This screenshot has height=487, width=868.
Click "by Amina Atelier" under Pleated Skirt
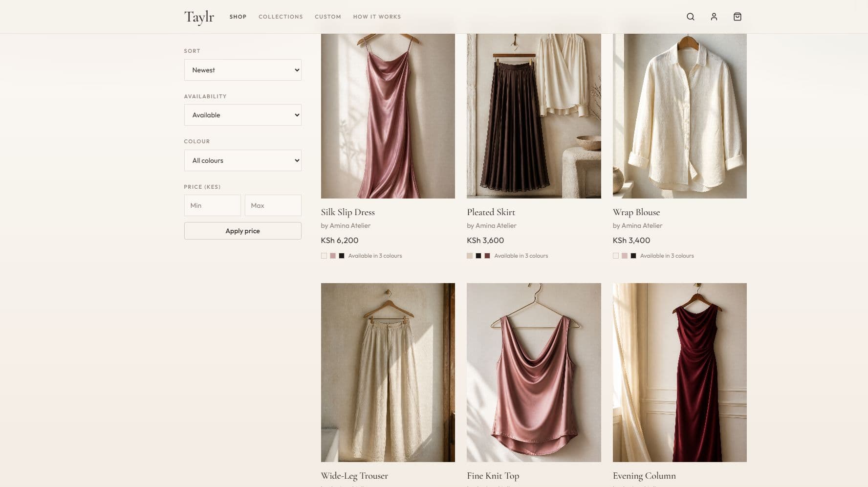(x=492, y=225)
